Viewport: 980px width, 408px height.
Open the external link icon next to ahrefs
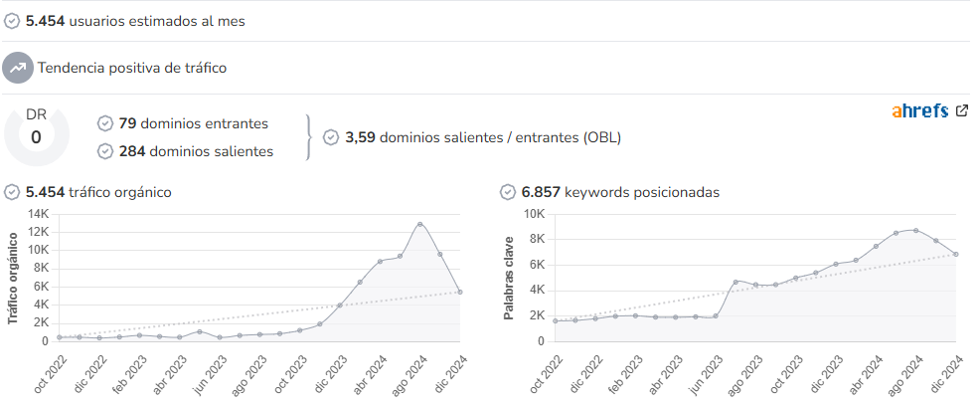[x=962, y=110]
